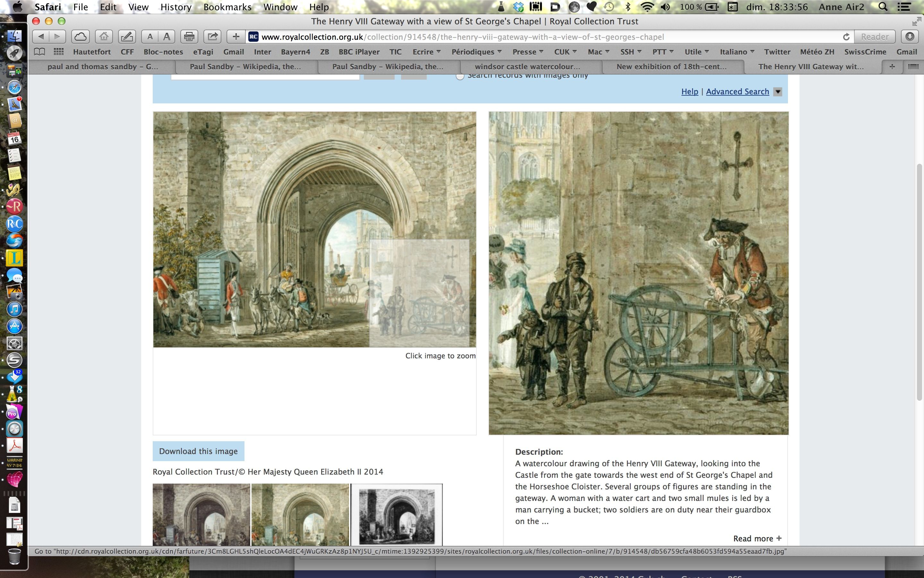Screen dimensions: 924x578
Task: Expand CUK bookmarks folder
Action: click(x=566, y=52)
